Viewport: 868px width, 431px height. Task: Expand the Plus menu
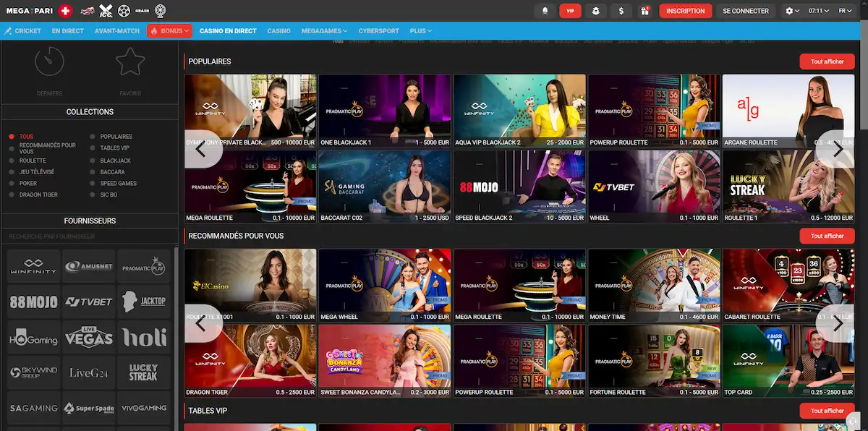pos(420,31)
